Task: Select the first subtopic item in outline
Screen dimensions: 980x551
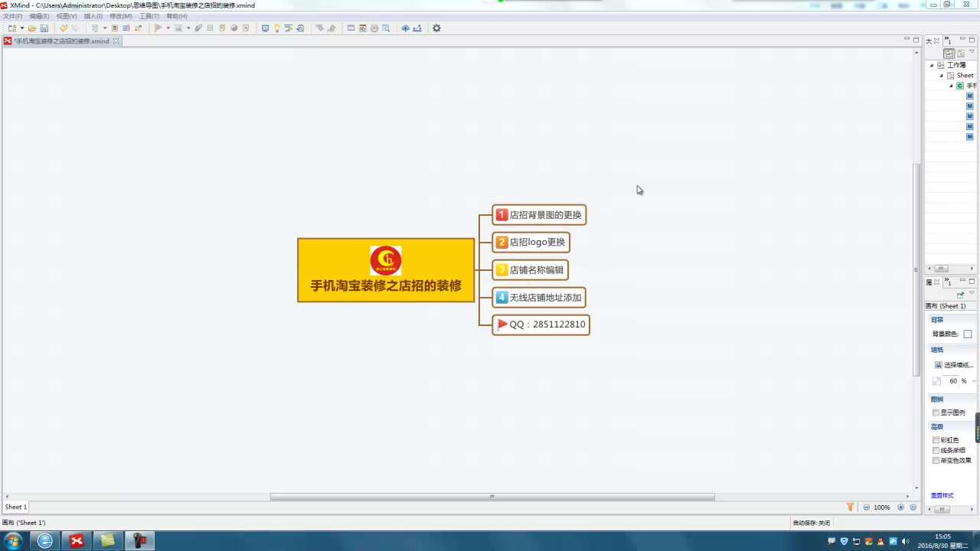Action: pos(970,96)
